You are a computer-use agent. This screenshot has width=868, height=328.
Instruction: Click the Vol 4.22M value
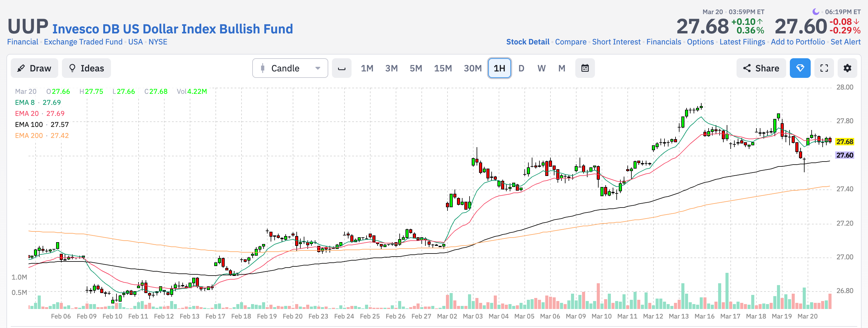(192, 91)
